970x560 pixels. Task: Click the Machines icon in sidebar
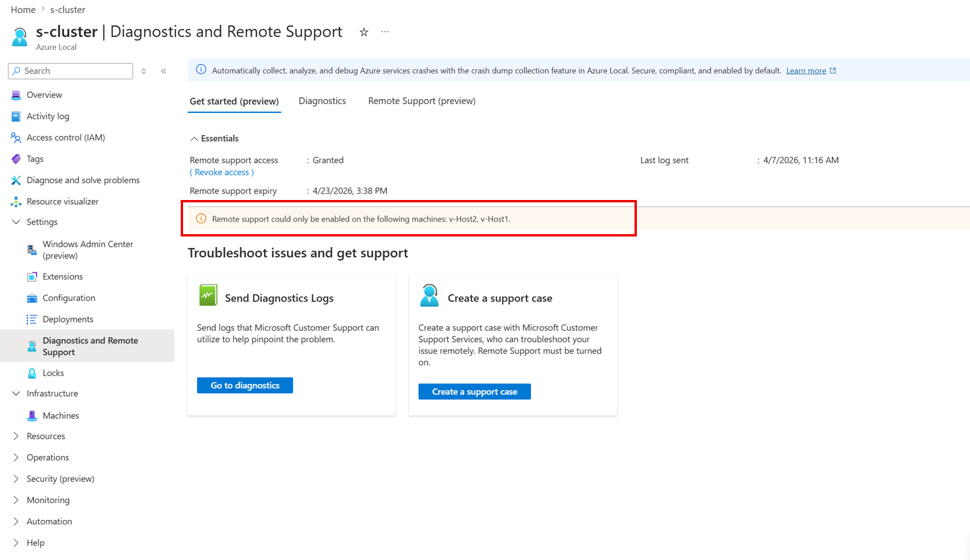32,416
